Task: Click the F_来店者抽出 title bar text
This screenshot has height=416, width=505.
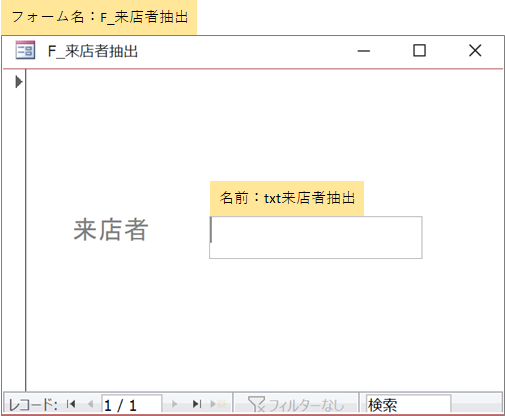Action: (93, 51)
